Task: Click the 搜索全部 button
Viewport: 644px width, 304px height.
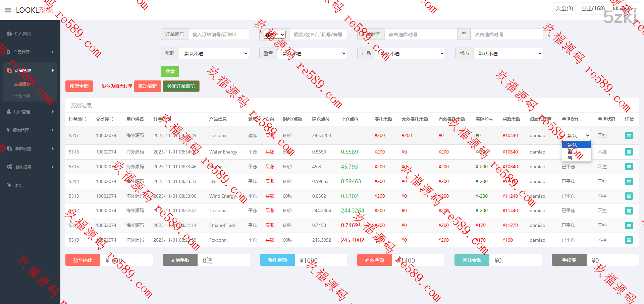Action: click(79, 86)
